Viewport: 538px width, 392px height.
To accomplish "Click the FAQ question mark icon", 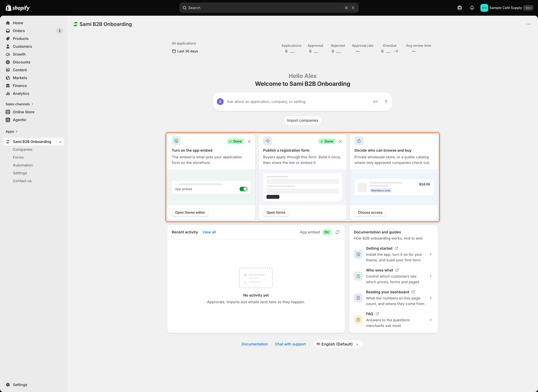I will coord(358,320).
